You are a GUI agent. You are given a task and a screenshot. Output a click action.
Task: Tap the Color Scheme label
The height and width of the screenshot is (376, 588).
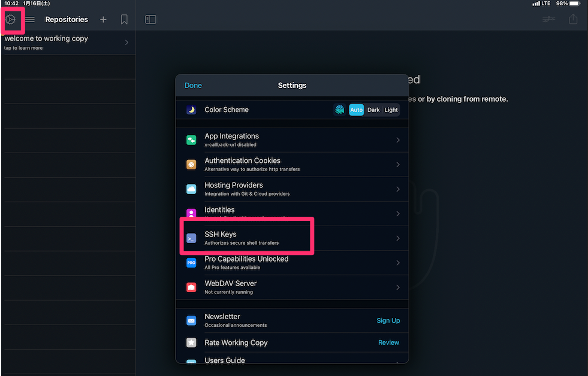(227, 110)
